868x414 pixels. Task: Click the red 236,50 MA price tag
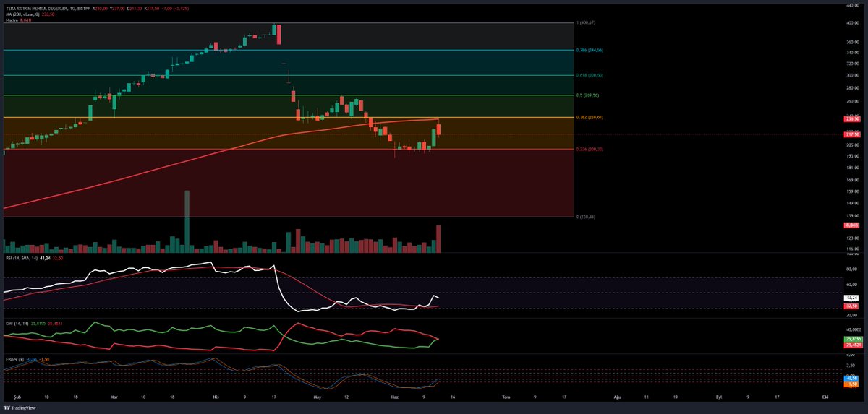(x=851, y=119)
